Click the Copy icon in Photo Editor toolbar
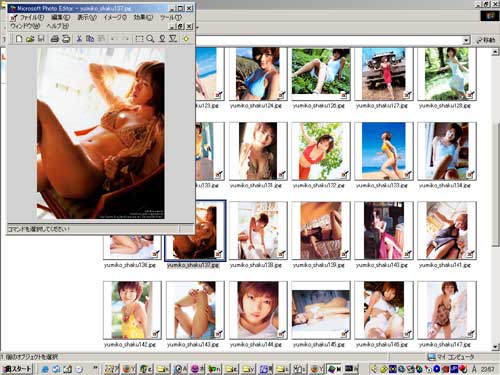 point(90,39)
